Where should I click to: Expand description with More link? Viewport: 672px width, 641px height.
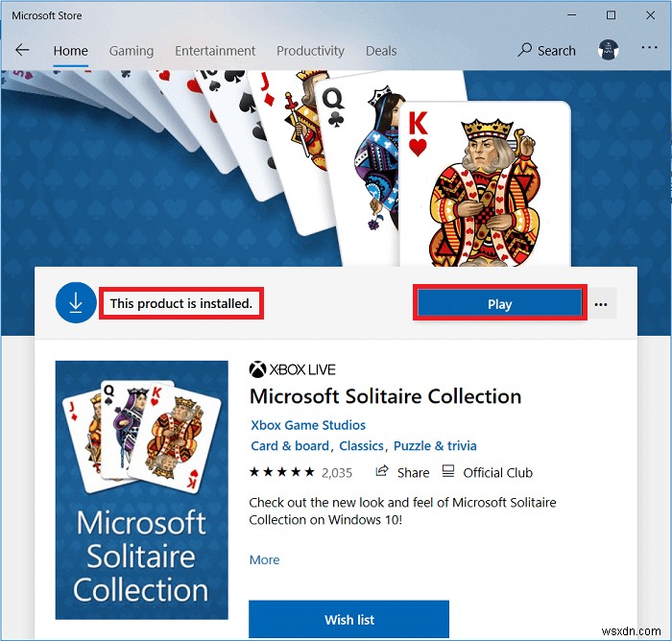(x=264, y=559)
